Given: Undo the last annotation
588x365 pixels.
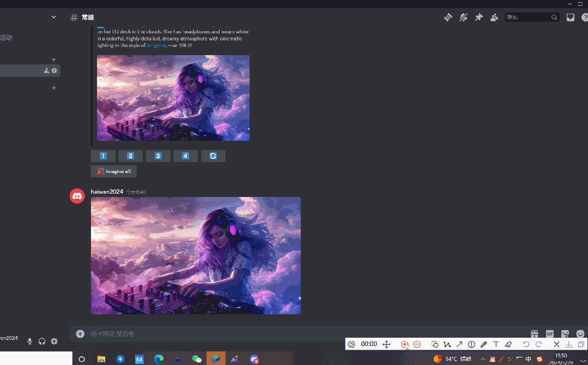Looking at the screenshot, I should [526, 344].
